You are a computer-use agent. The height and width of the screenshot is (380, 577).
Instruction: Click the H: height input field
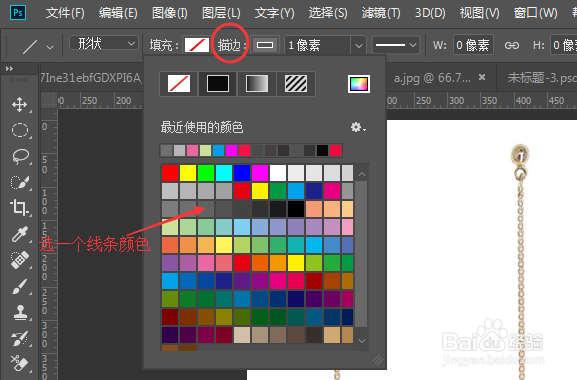coord(563,45)
